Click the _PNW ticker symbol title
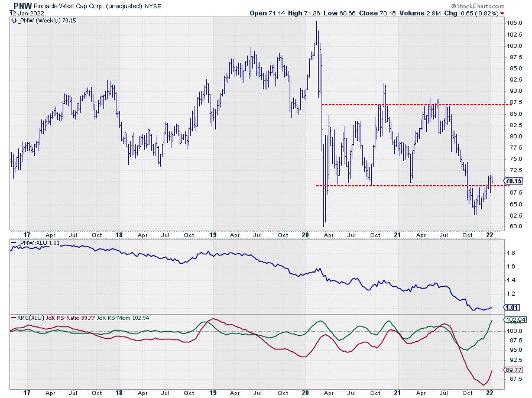Image resolution: width=532 pixels, height=398 pixels. tap(19, 5)
